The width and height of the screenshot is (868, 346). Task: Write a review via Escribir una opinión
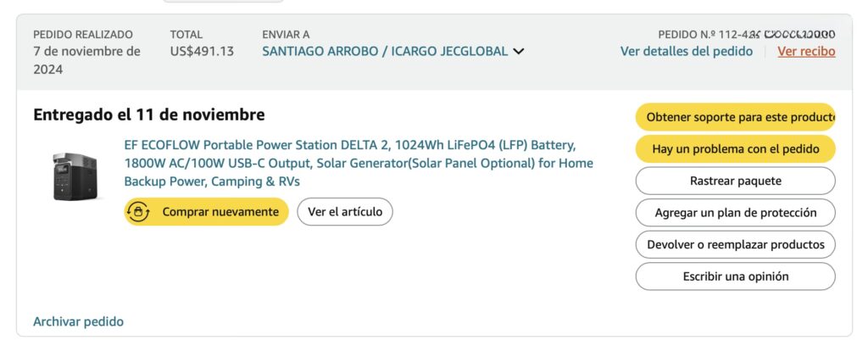tap(735, 276)
